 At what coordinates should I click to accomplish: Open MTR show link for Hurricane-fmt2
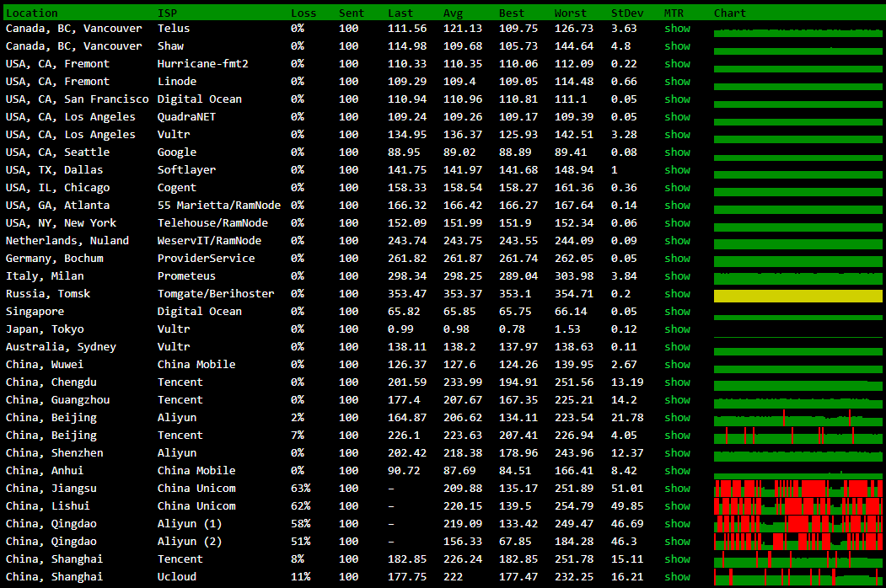pyautogui.click(x=677, y=64)
